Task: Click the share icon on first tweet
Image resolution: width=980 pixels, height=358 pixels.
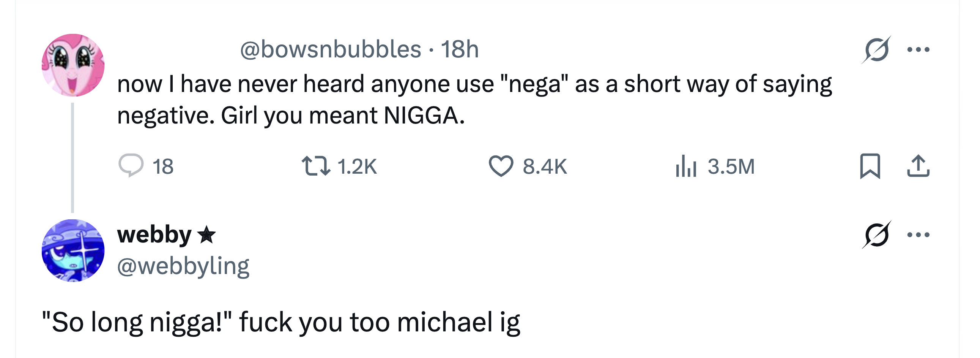Action: point(918,166)
